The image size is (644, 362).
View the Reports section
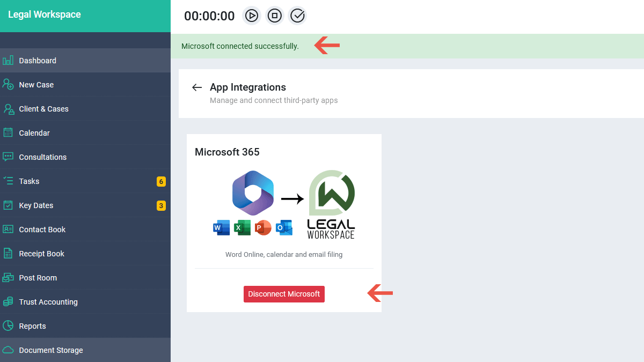[85, 326]
